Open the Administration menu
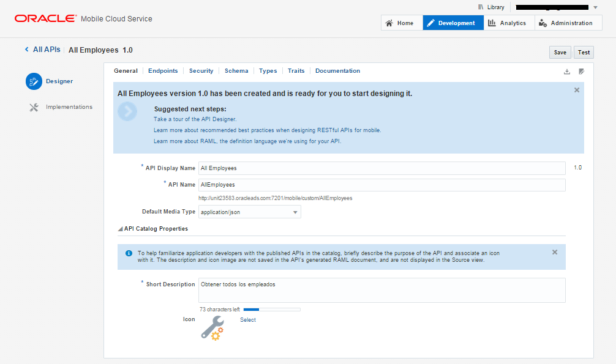This screenshot has width=616, height=364. pyautogui.click(x=568, y=23)
